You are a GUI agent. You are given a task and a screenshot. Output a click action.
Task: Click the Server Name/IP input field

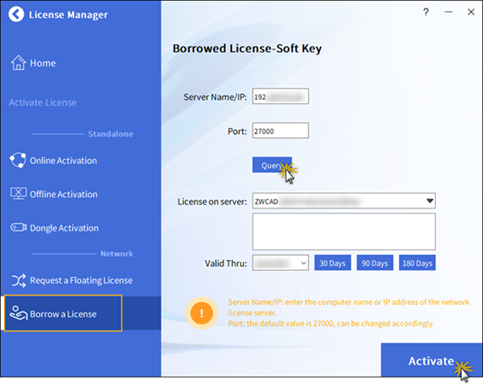pos(280,96)
